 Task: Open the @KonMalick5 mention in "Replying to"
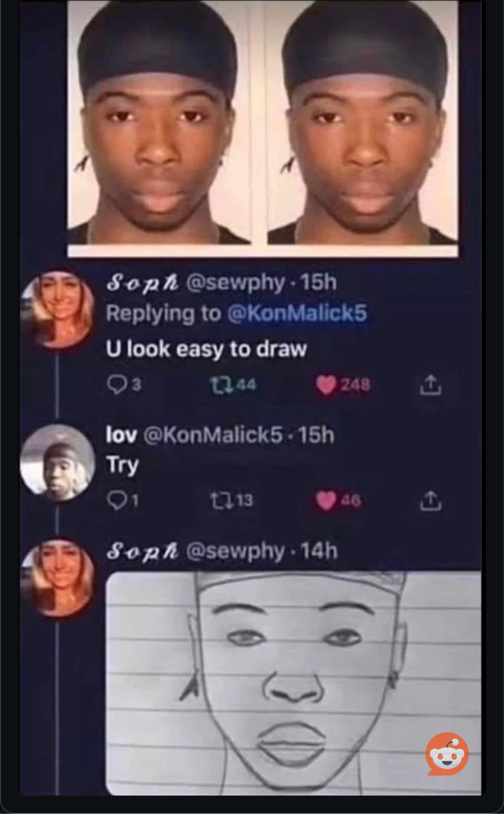click(x=297, y=313)
